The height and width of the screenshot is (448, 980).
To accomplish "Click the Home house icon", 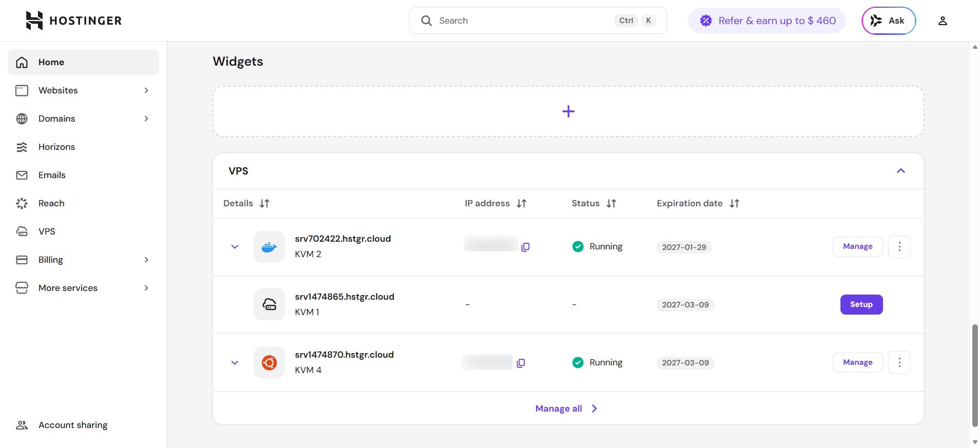I will click(22, 62).
